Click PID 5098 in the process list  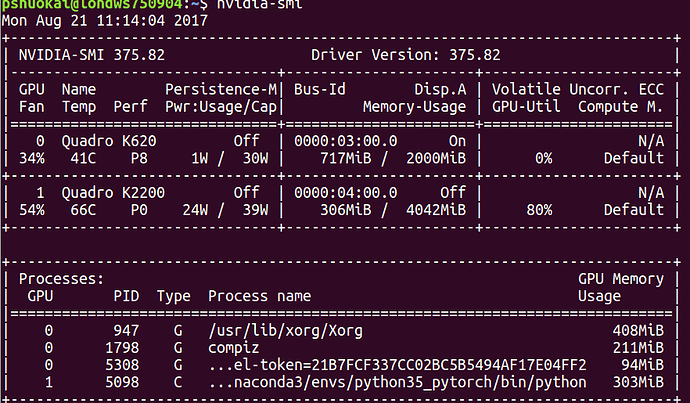[122, 382]
